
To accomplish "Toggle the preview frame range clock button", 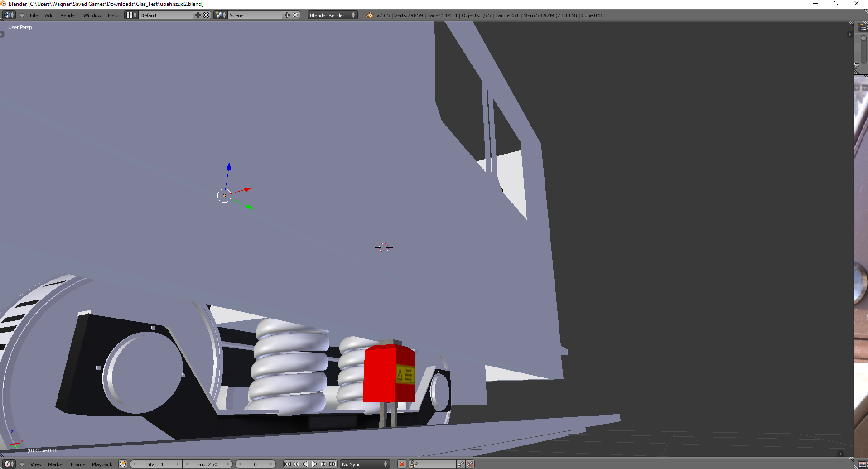I will click(x=123, y=464).
